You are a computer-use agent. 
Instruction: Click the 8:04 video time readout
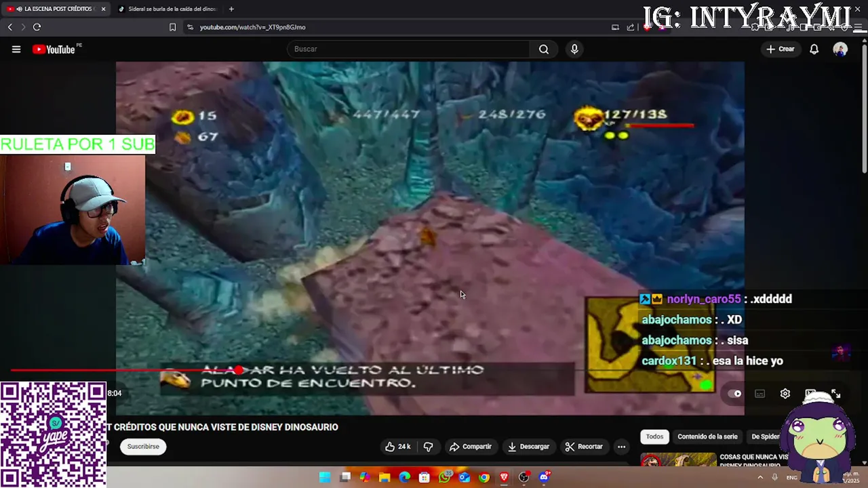pyautogui.click(x=115, y=393)
